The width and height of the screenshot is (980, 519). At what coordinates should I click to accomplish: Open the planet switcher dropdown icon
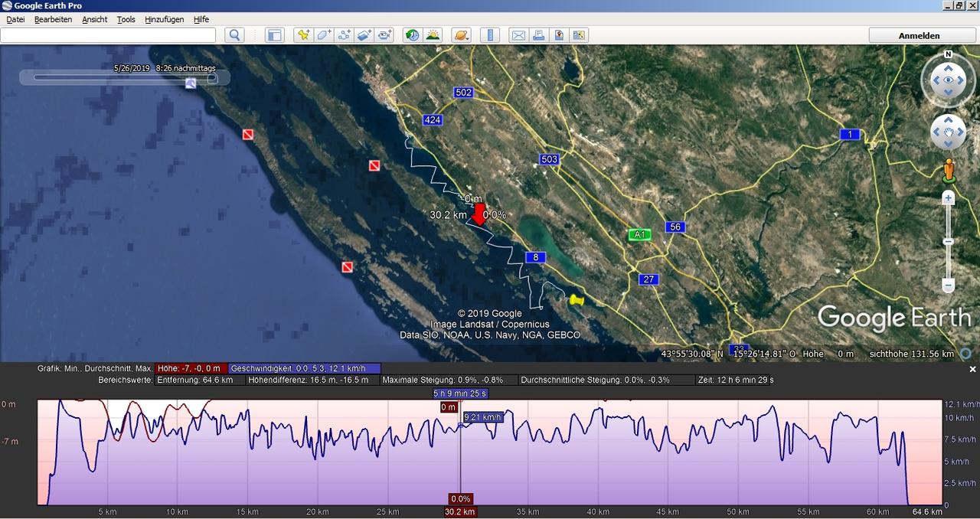pos(462,35)
